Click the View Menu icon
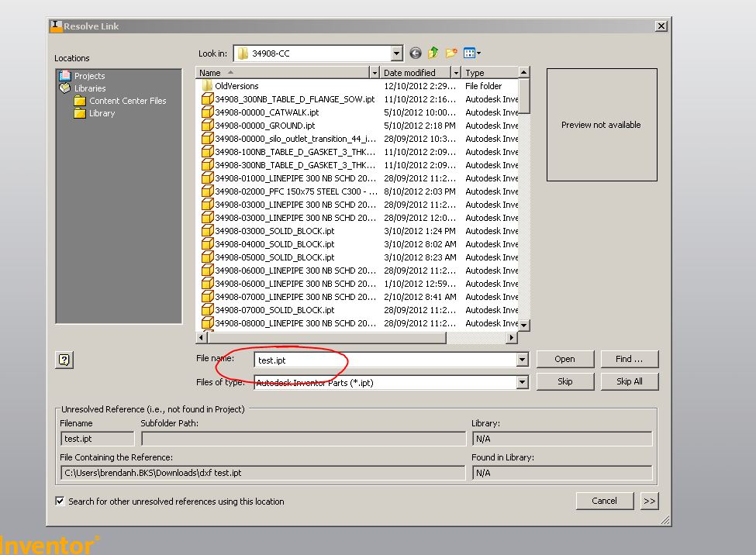Image resolution: width=756 pixels, height=555 pixels. pyautogui.click(x=467, y=53)
